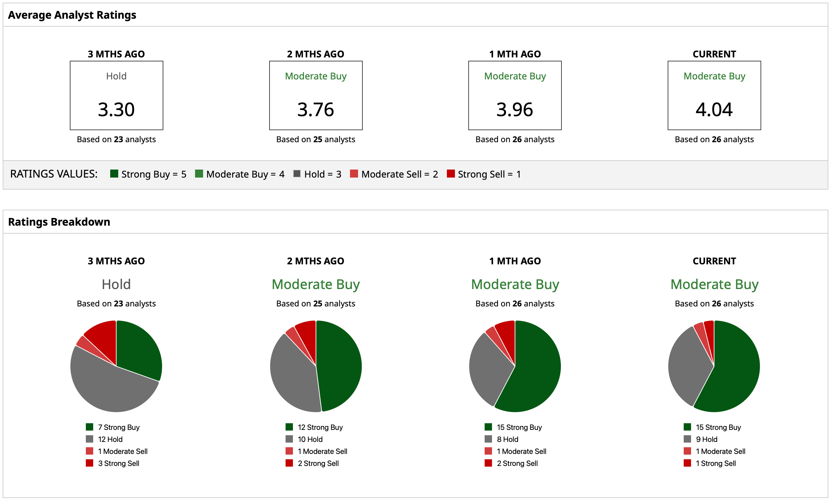
Task: Click the 3 months ago pie chart
Action: (x=116, y=366)
